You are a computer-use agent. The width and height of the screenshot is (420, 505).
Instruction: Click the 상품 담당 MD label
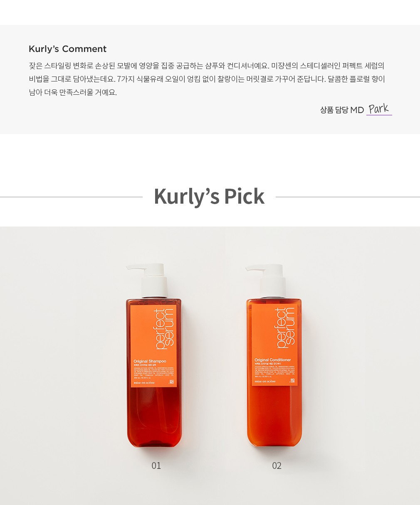coord(342,110)
